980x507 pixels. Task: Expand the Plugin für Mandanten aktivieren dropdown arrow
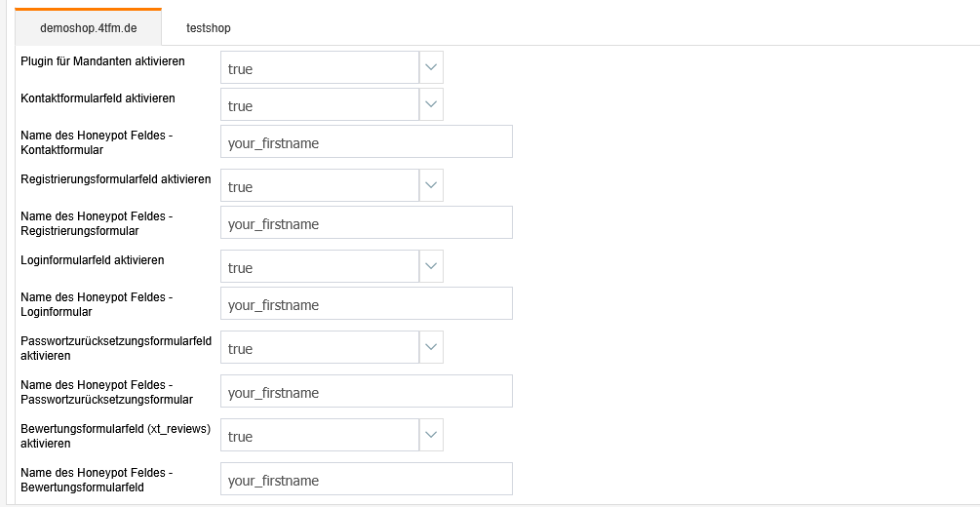(x=431, y=68)
